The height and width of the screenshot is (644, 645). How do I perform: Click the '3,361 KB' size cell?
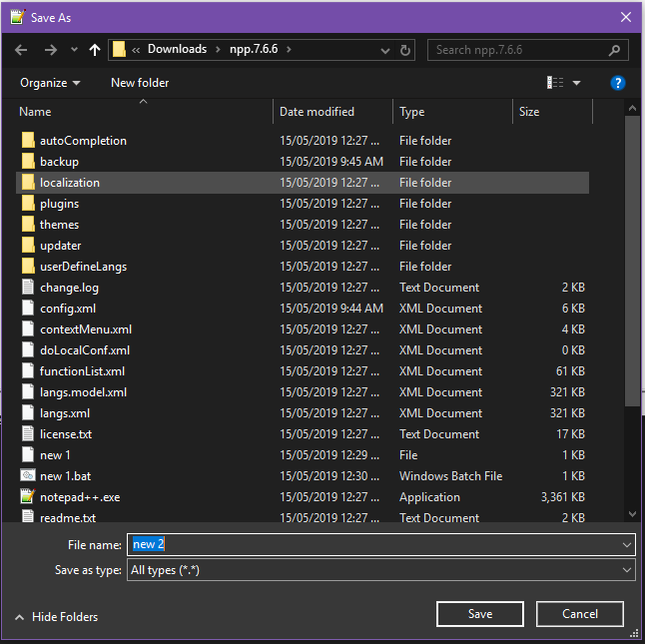click(x=563, y=497)
